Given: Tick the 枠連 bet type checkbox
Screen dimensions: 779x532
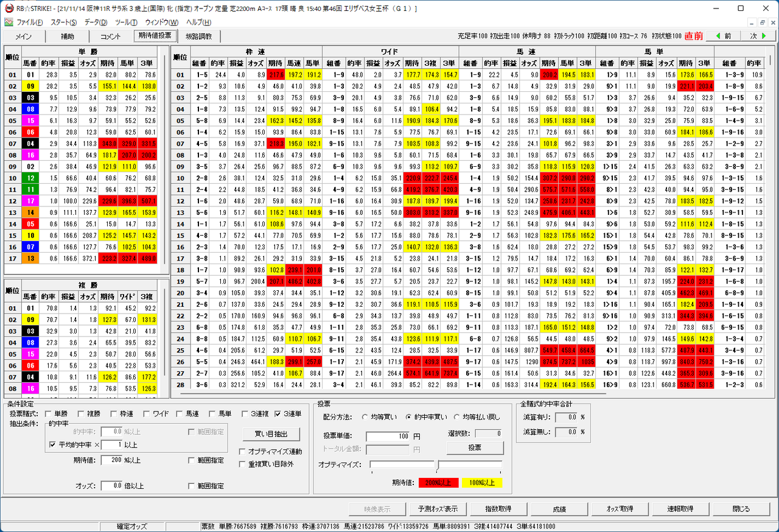Looking at the screenshot, I should coord(115,414).
